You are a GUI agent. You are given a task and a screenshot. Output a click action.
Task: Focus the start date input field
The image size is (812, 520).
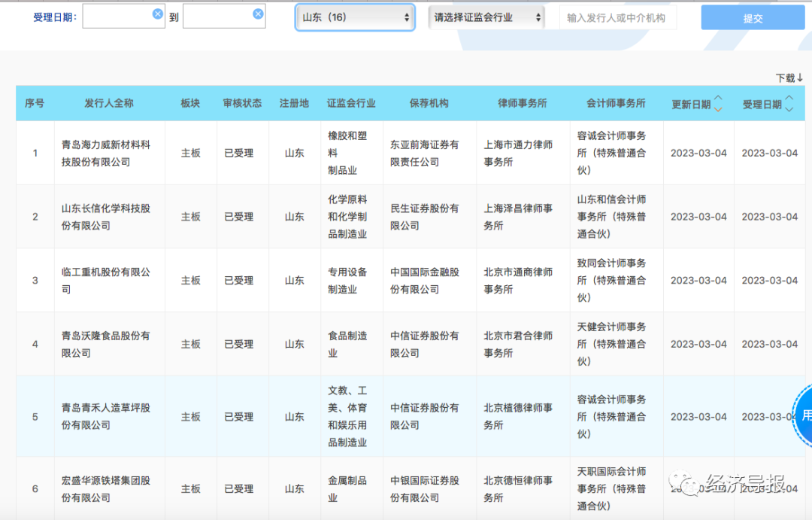coord(117,17)
